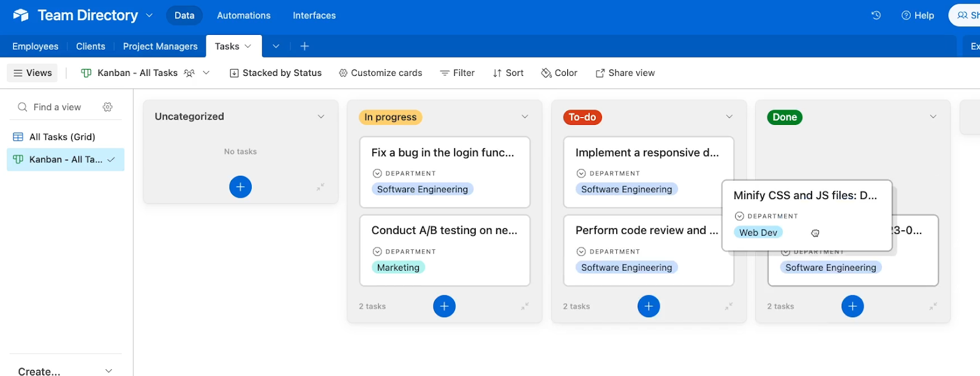Open the Team Directory base name dropdown
Viewport: 980px width, 376px height.
tap(149, 15)
